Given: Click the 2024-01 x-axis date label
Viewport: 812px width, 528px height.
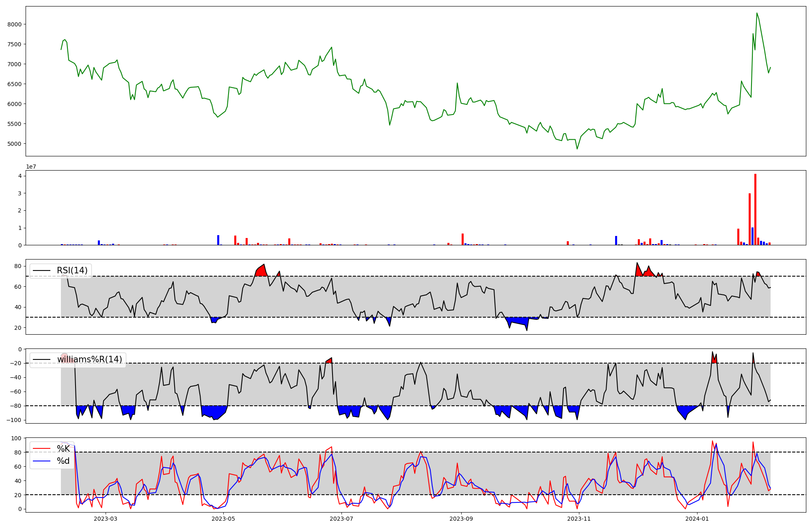Looking at the screenshot, I should tap(697, 519).
